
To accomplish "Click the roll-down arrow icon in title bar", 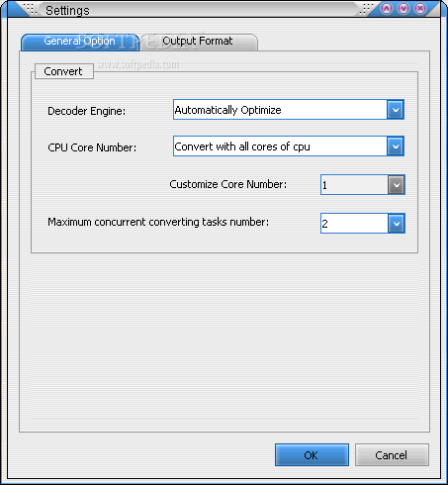I will tap(403, 8).
